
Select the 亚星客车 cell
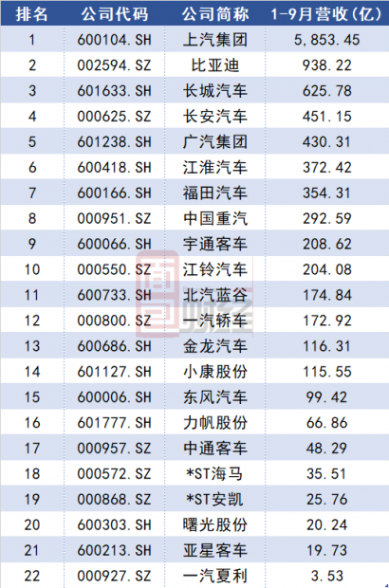tap(215, 550)
